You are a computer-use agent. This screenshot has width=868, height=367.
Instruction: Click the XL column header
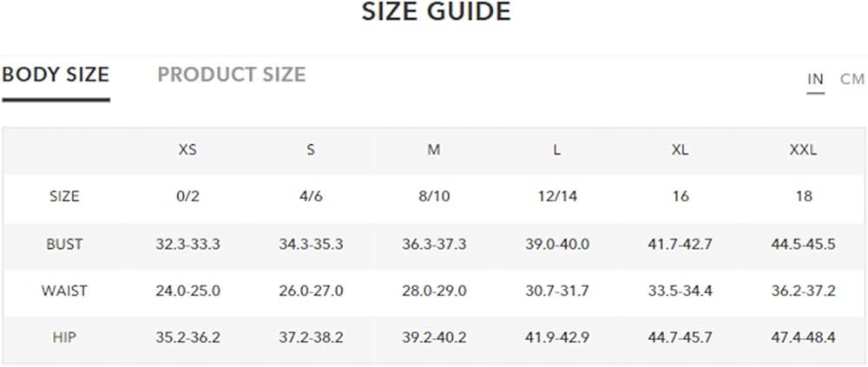coord(680,150)
